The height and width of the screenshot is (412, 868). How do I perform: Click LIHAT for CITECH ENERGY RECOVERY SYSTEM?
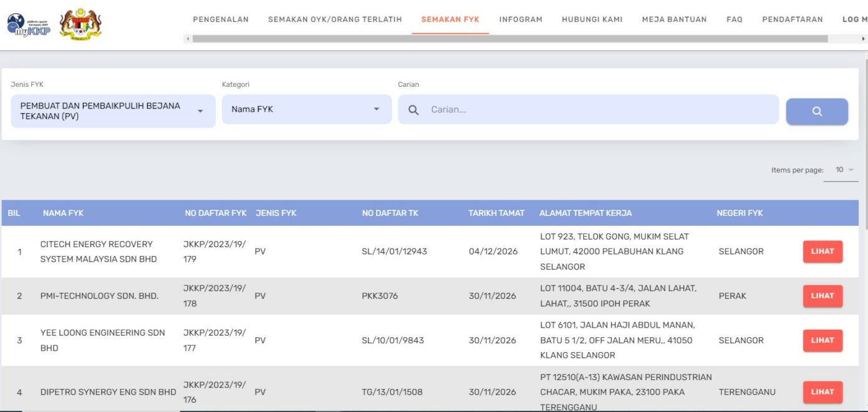click(822, 251)
